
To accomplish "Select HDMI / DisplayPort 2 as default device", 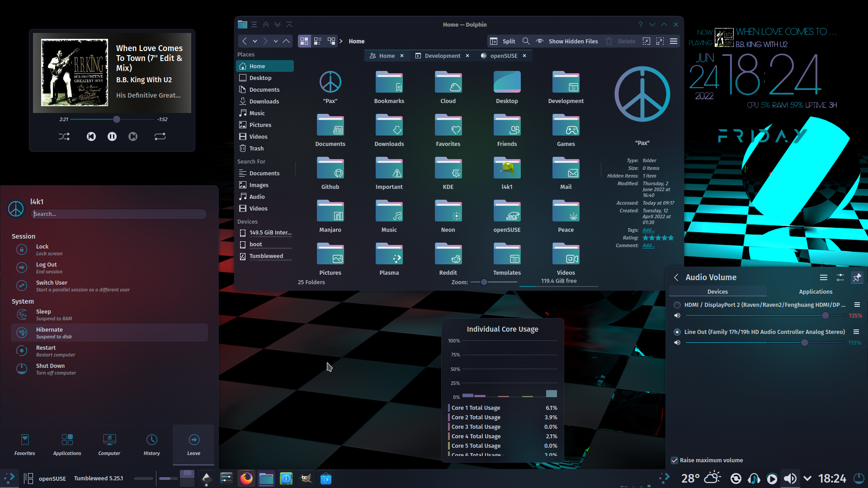I will [677, 305].
